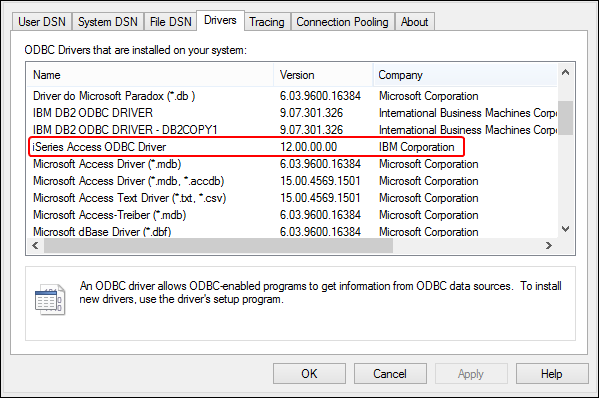Click the driver list scroll-up arrow

click(x=566, y=72)
